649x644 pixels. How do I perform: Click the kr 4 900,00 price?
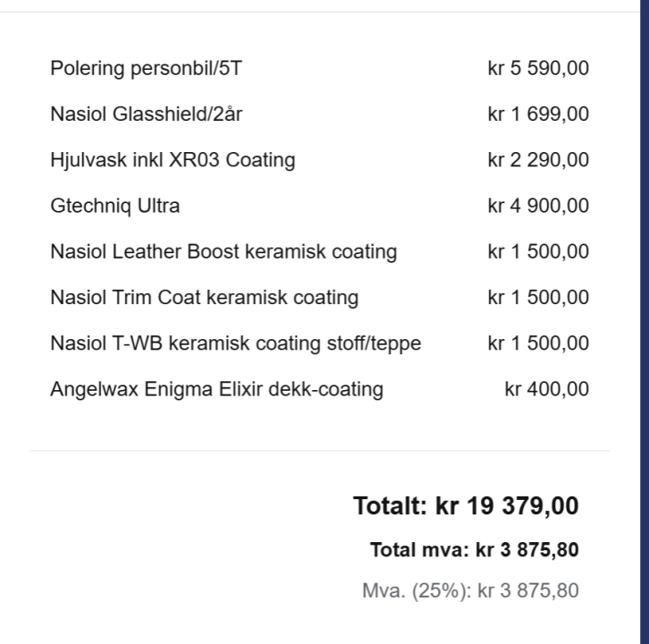[x=538, y=206]
